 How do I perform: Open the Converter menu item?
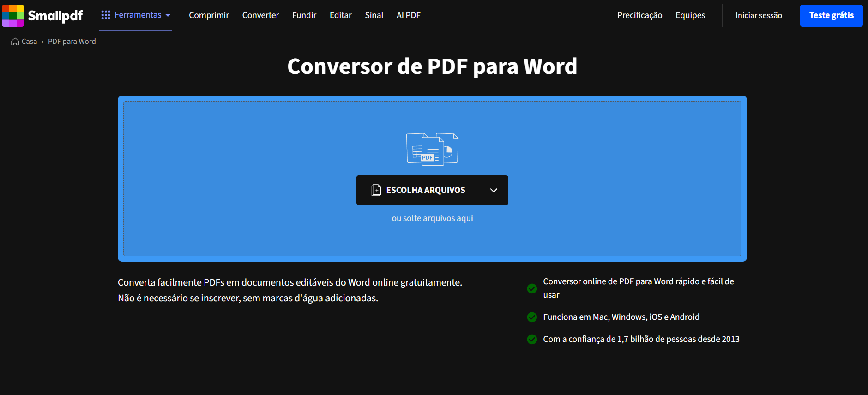[260, 15]
